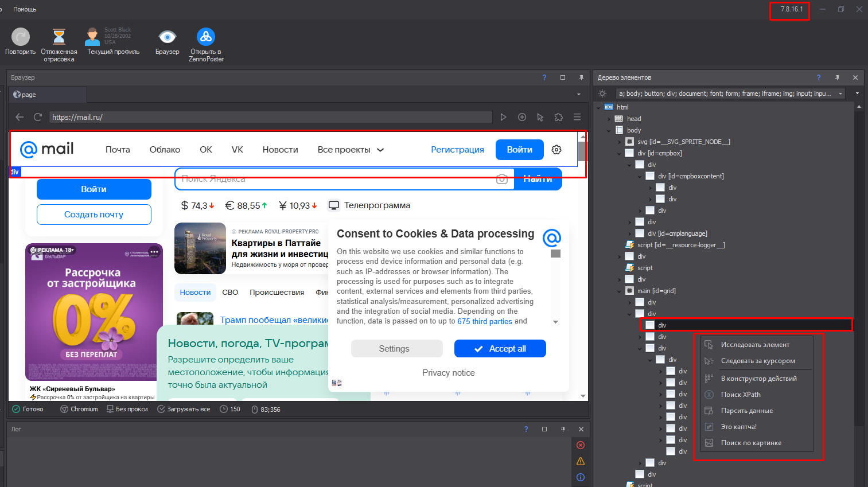The height and width of the screenshot is (487, 868).
Task: Click the help question mark in Лог panel
Action: 526,429
